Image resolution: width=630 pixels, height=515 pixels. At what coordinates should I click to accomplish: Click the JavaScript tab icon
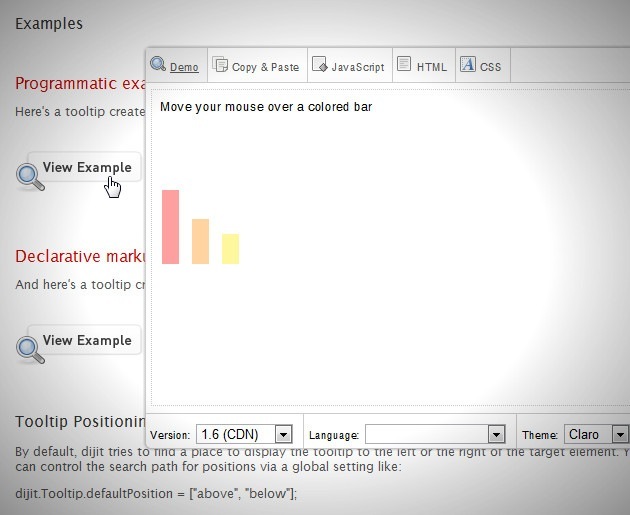(x=320, y=64)
